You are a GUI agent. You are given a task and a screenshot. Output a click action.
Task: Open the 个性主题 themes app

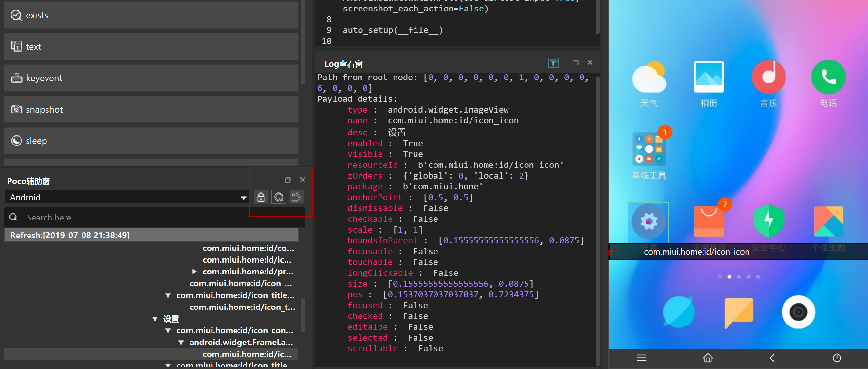tap(828, 221)
